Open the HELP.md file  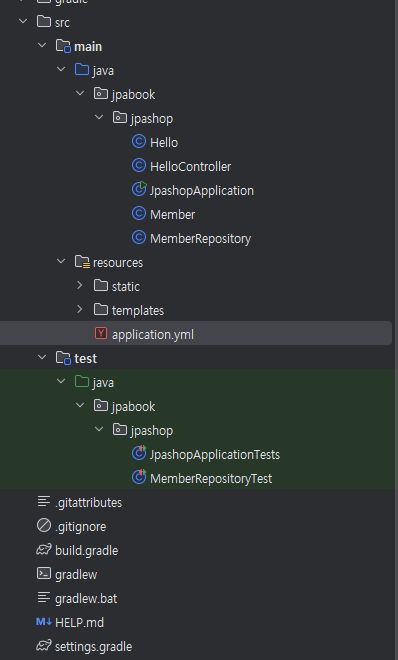coord(80,623)
